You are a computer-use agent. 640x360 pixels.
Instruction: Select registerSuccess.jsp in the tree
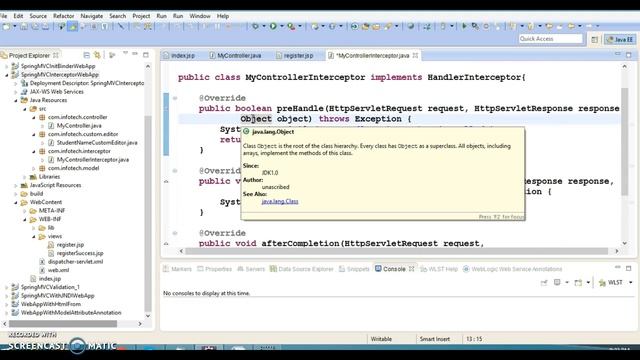(80, 253)
